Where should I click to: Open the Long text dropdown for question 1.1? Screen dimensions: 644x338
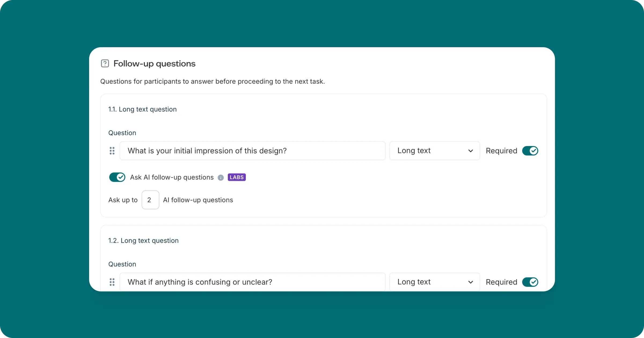[x=434, y=151]
